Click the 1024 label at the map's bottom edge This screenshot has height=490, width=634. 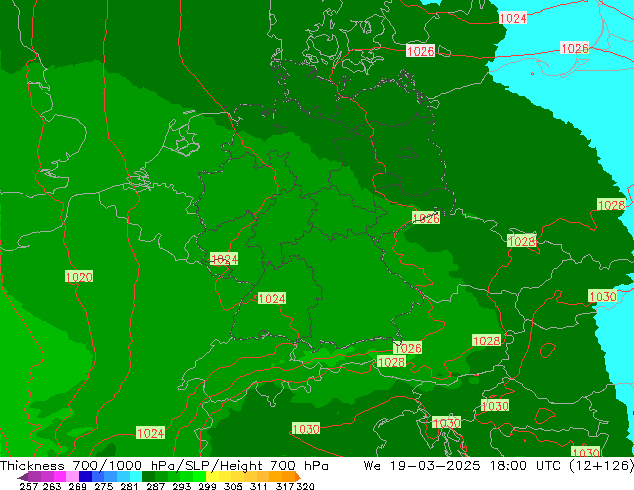click(150, 433)
